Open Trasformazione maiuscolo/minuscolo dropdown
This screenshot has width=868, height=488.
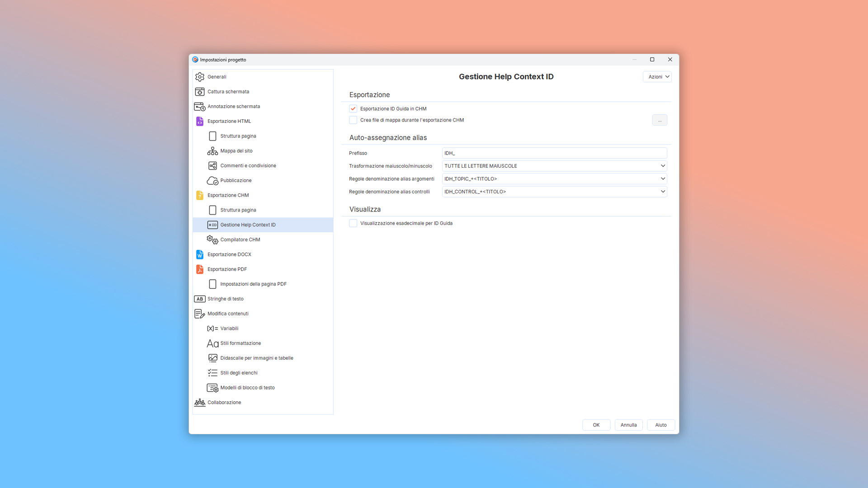(554, 166)
